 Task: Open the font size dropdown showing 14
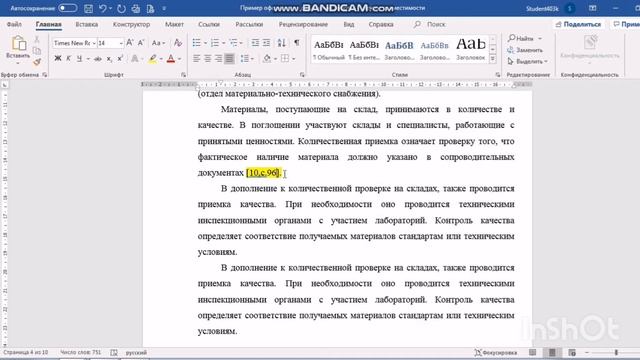(x=121, y=43)
